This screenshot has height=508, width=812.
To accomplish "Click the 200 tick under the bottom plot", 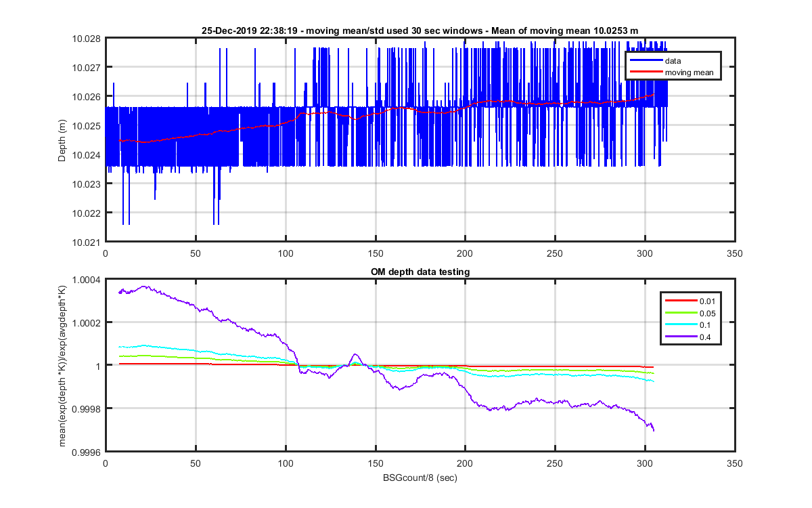I will (x=465, y=463).
